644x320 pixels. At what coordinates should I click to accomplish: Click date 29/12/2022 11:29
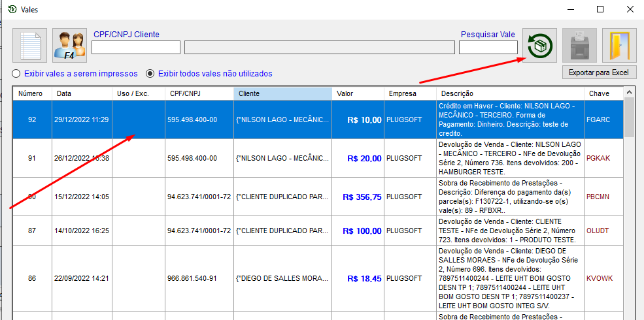coord(81,120)
